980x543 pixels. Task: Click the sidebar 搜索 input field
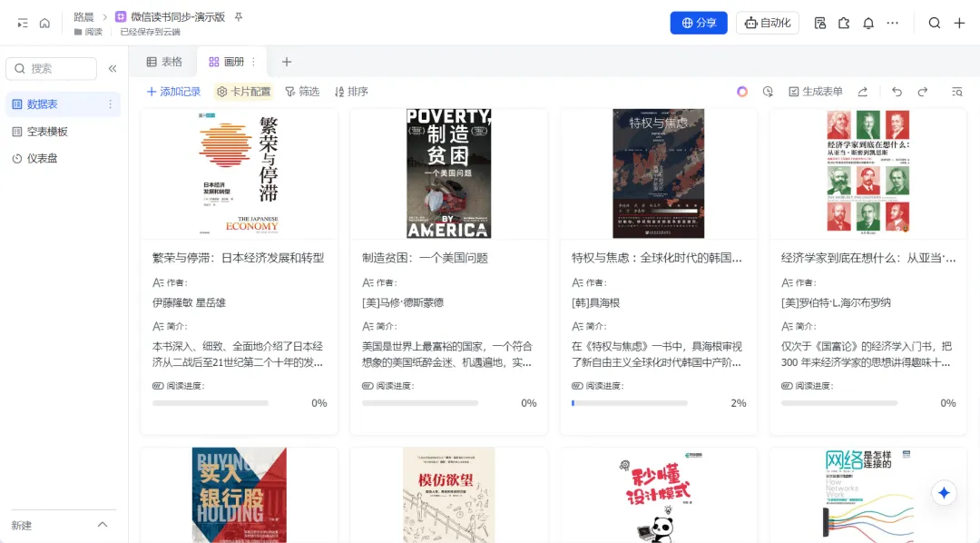(51, 69)
